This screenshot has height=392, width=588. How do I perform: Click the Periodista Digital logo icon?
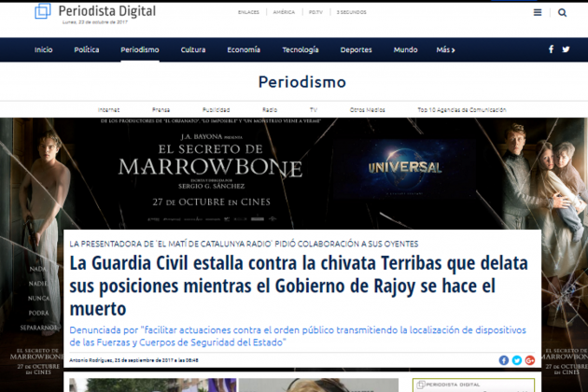pyautogui.click(x=43, y=11)
